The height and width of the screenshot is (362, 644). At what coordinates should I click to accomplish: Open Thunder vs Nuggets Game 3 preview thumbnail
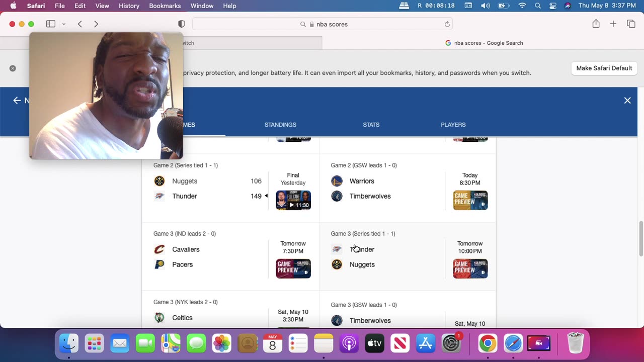[470, 268]
